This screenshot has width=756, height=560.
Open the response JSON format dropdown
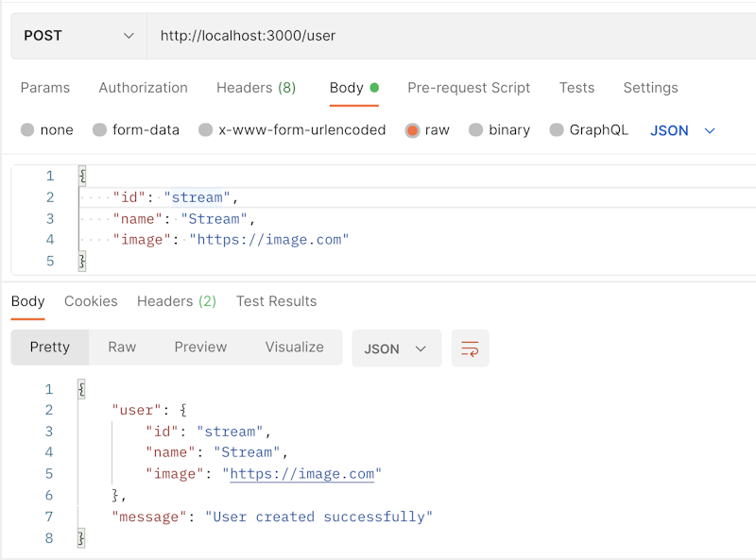[396, 348]
